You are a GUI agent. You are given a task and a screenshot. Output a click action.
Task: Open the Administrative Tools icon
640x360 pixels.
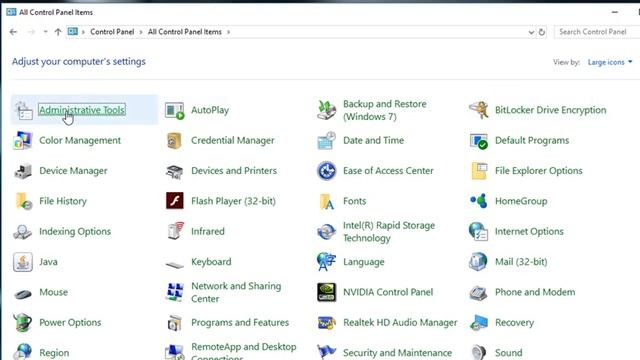[x=23, y=110]
